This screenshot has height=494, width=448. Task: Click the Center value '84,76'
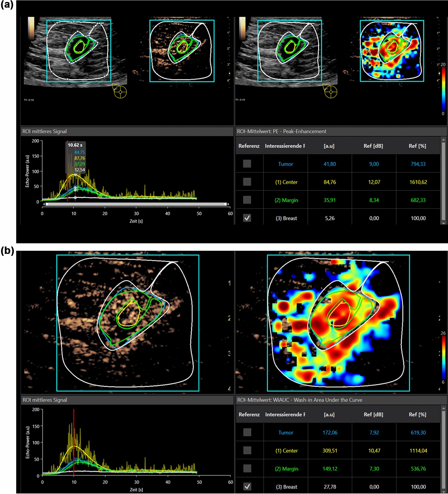pos(330,182)
